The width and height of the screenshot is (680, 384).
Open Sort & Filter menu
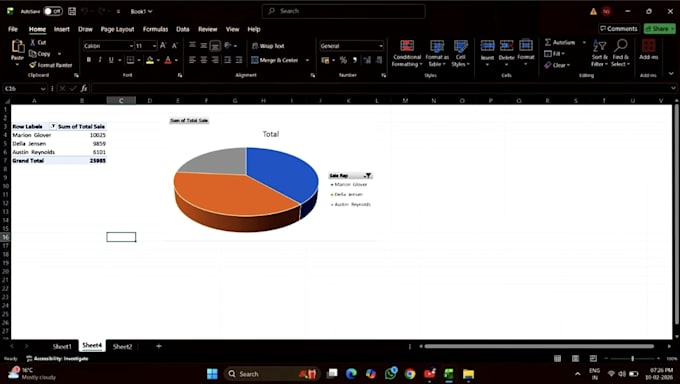tap(600, 53)
